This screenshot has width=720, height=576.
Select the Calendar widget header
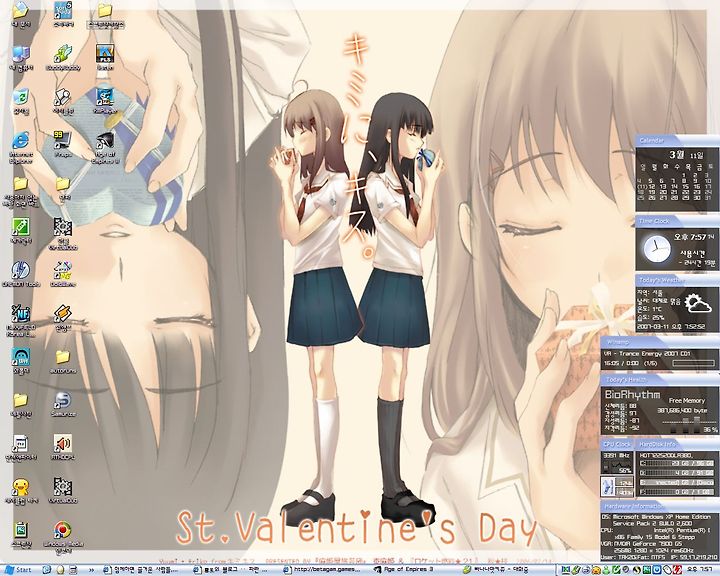pos(677,141)
